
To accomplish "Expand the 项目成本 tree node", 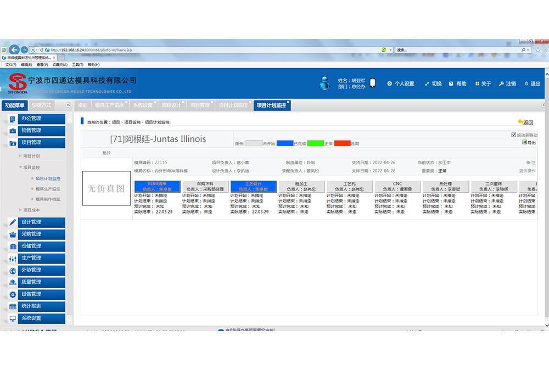I will [x=20, y=210].
